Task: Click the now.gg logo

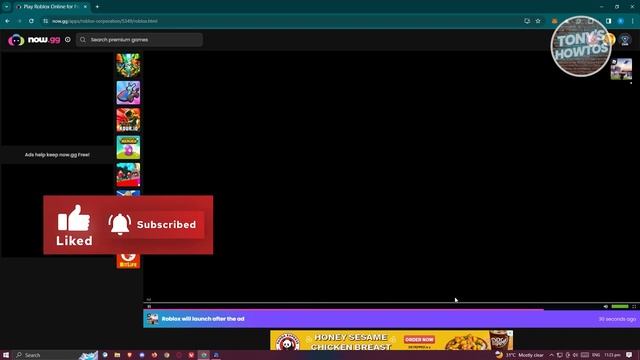Action: [x=34, y=40]
